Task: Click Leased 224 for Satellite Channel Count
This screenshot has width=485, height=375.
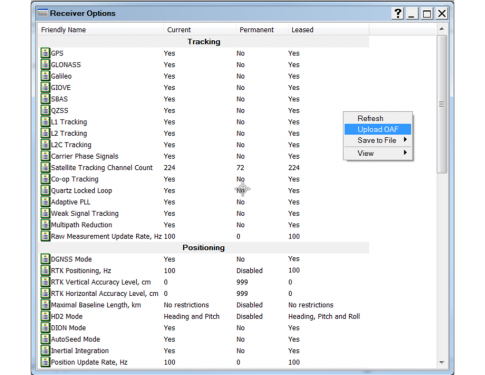Action: click(x=294, y=168)
